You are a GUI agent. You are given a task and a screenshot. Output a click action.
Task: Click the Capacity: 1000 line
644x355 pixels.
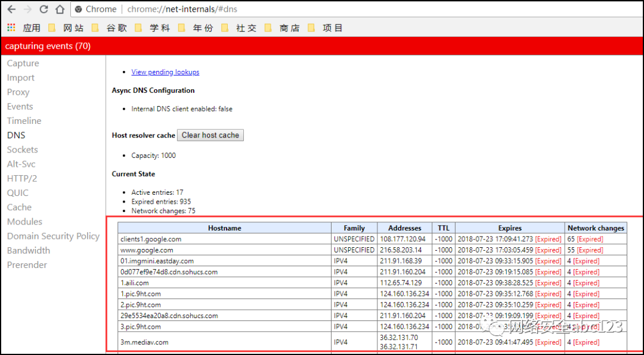coord(154,155)
